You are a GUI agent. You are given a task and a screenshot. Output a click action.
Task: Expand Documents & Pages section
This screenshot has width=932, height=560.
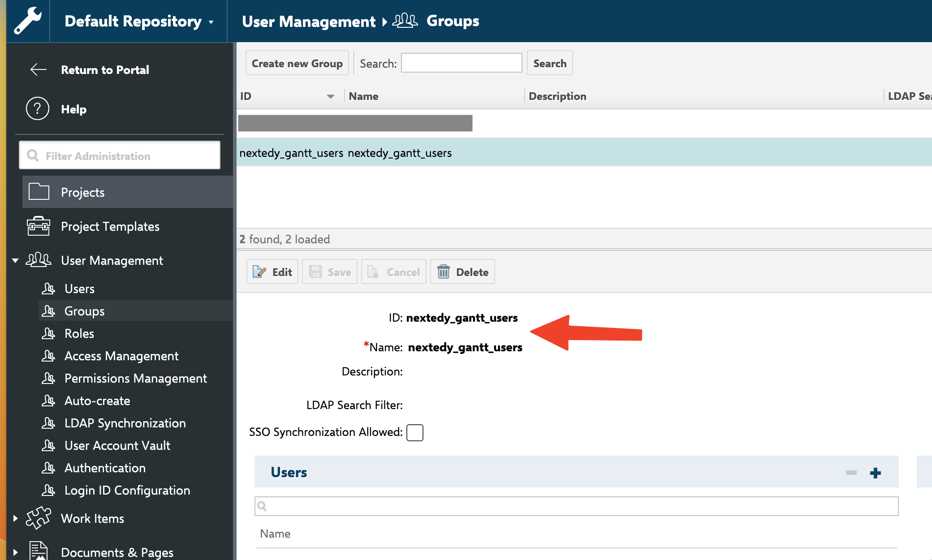click(x=15, y=552)
